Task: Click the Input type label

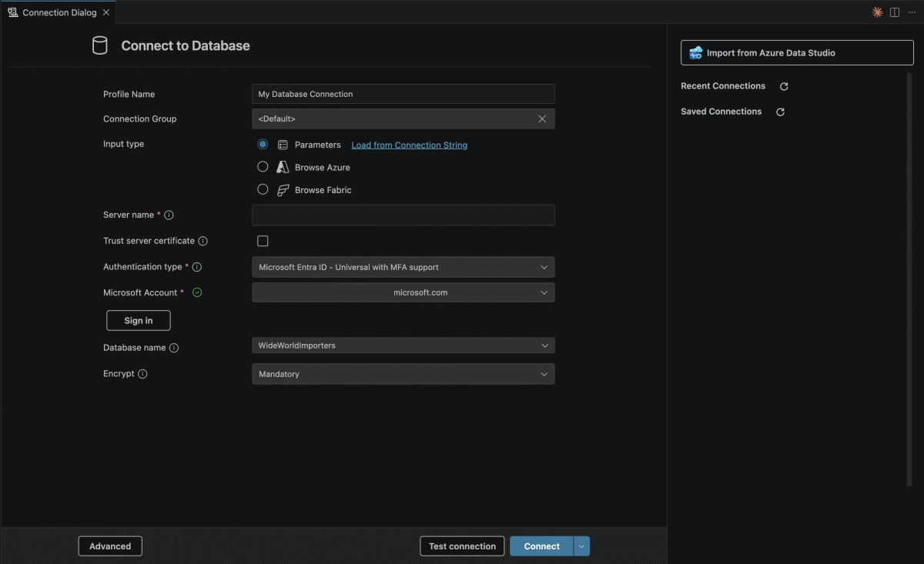Action: click(123, 144)
